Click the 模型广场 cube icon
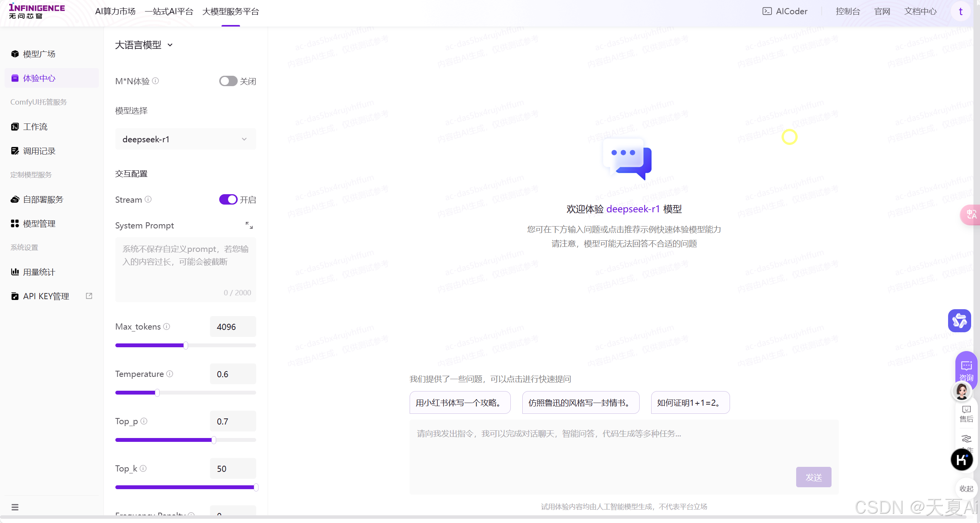980x523 pixels. pos(15,54)
